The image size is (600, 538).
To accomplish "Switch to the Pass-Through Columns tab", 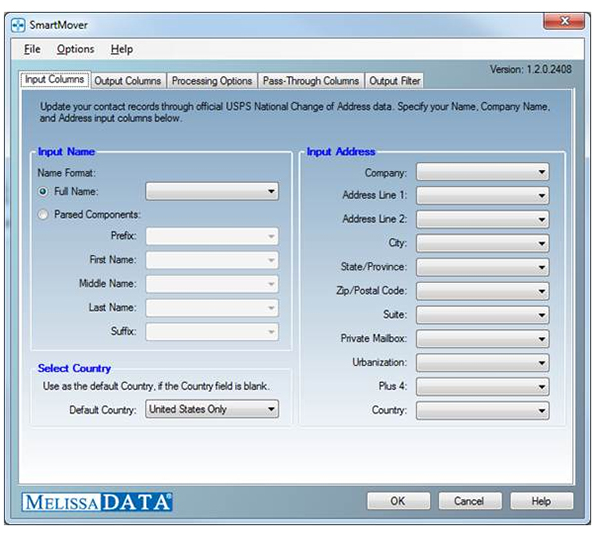I will [311, 81].
